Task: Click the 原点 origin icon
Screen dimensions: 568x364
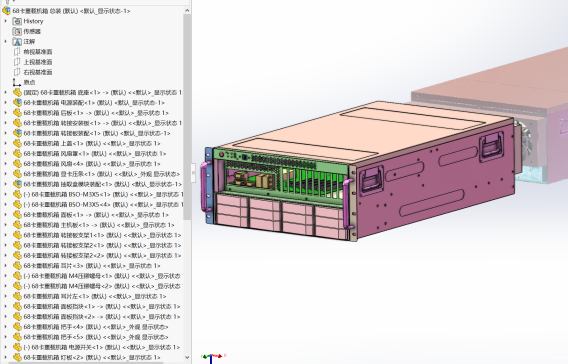Action: [x=17, y=83]
